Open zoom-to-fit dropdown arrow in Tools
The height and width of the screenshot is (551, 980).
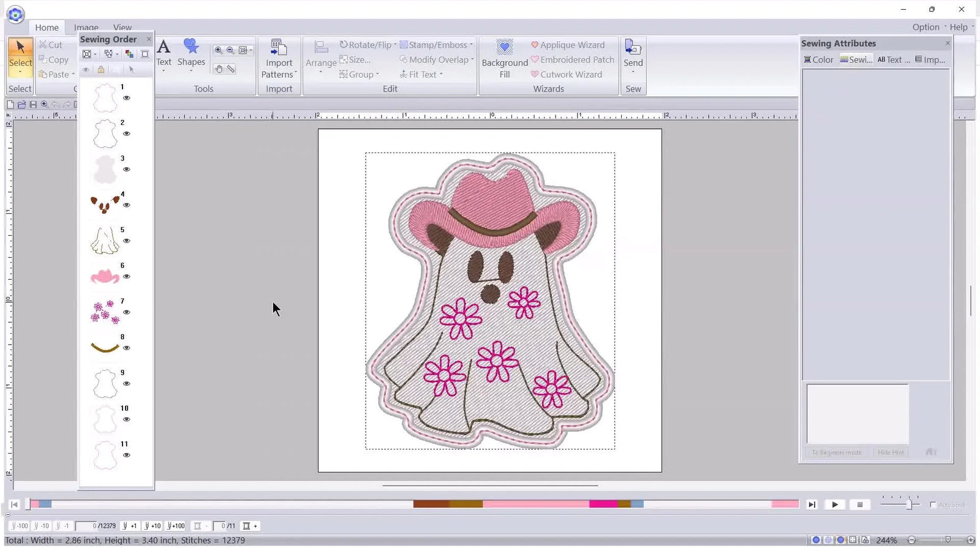pos(251,50)
